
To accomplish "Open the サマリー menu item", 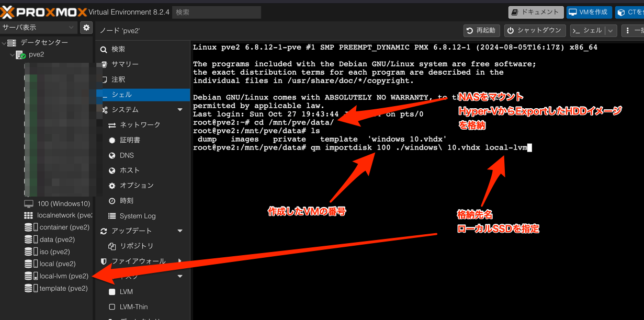I will click(125, 64).
